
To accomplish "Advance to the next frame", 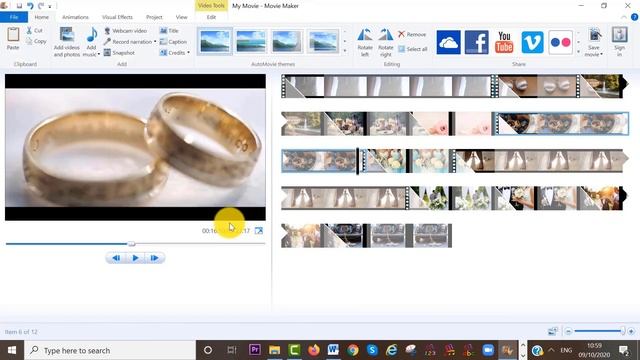I will [x=155, y=258].
